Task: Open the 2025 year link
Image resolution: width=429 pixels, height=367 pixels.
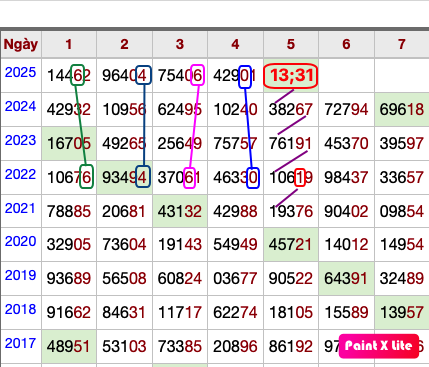Action: click(21, 72)
